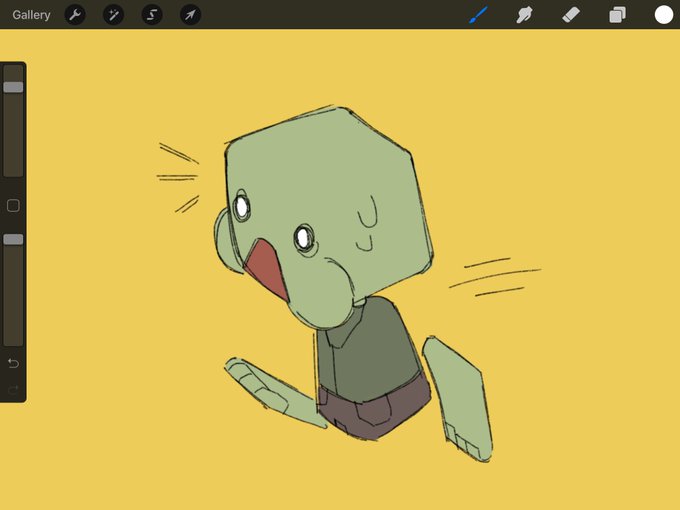The image size is (680, 510).
Task: Open the Layers panel
Action: (x=617, y=15)
